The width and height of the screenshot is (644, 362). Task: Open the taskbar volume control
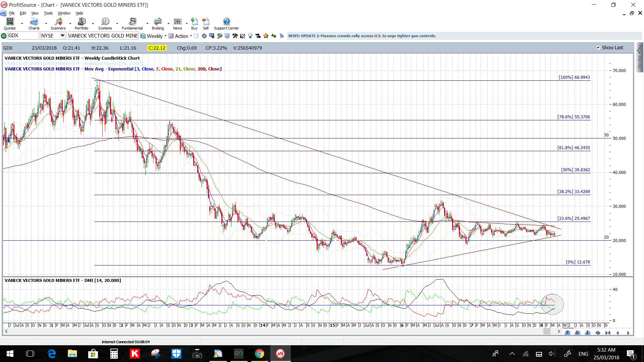click(552, 354)
